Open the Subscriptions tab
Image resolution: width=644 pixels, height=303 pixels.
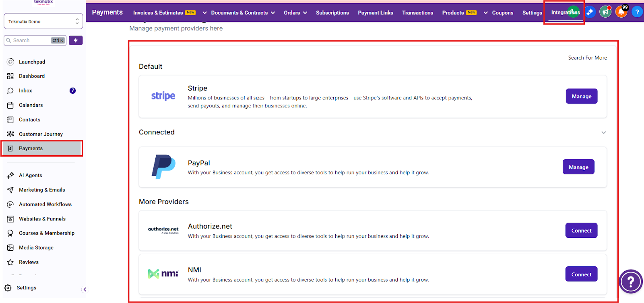[x=332, y=13]
